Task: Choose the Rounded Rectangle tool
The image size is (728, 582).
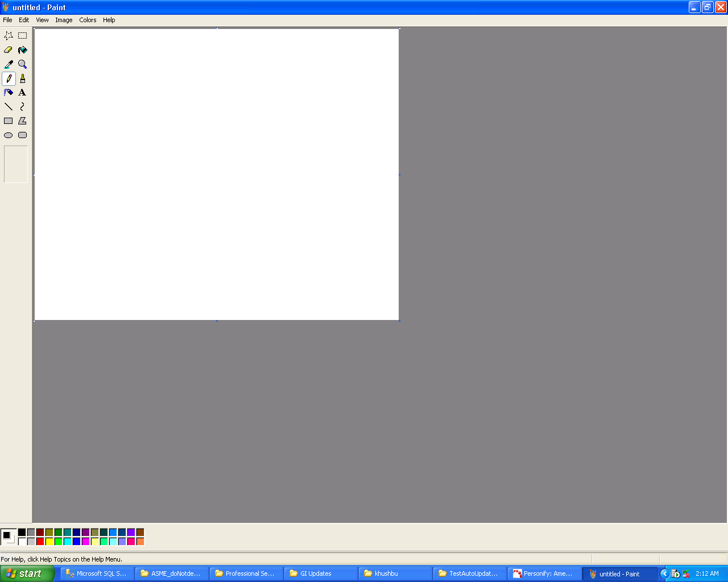Action: tap(23, 135)
